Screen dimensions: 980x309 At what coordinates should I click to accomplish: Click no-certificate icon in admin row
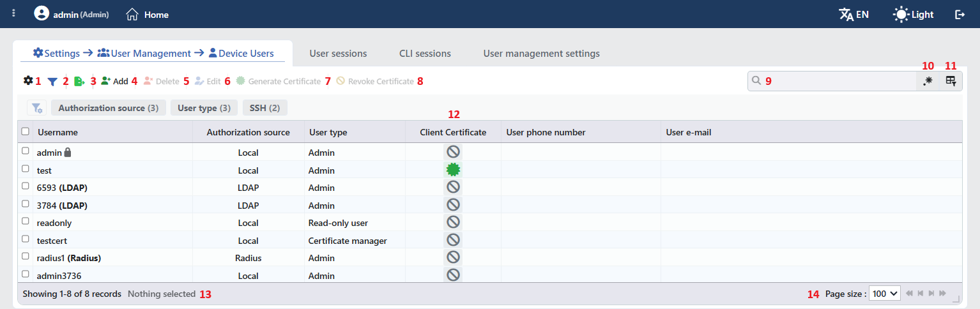(x=453, y=152)
